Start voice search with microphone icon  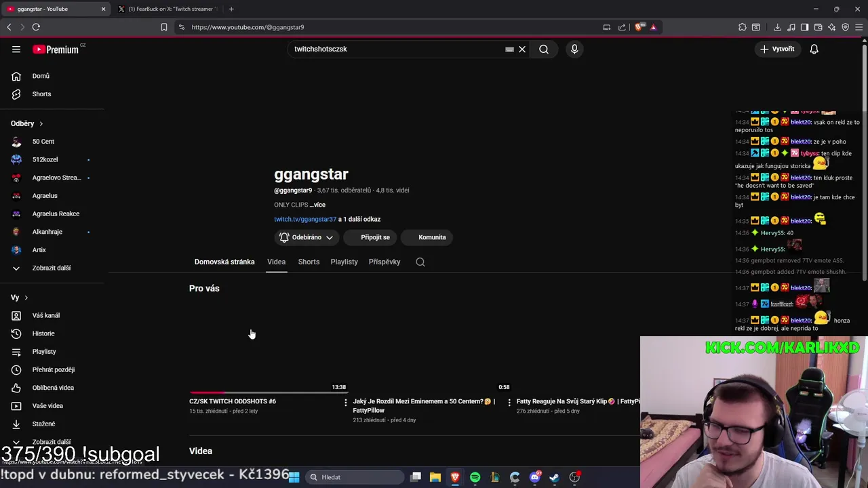click(574, 49)
